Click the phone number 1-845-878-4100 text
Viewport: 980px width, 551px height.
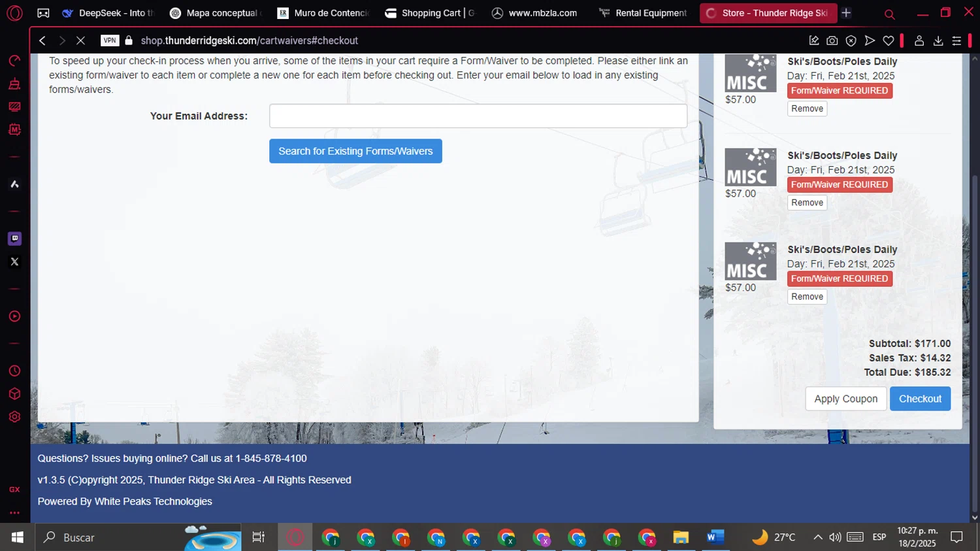coord(271,458)
